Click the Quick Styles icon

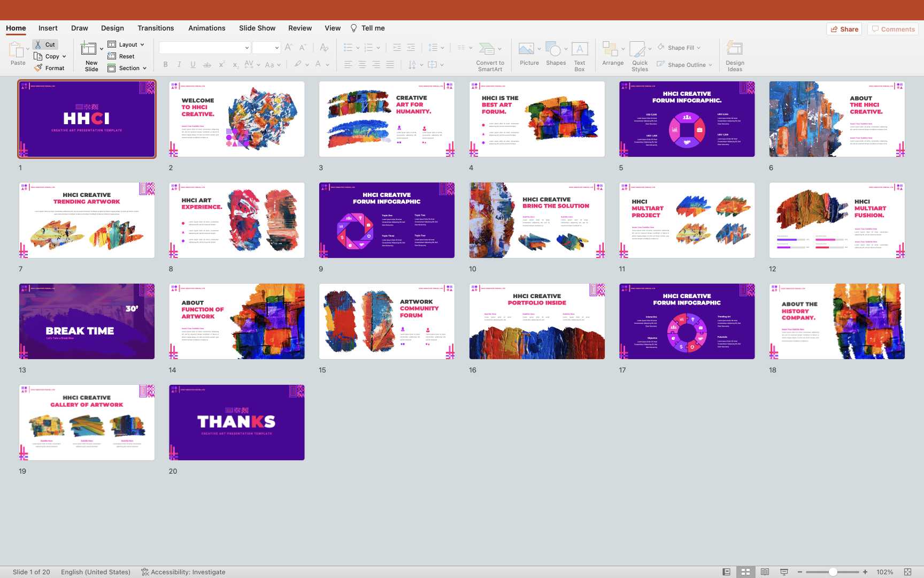[x=638, y=49]
